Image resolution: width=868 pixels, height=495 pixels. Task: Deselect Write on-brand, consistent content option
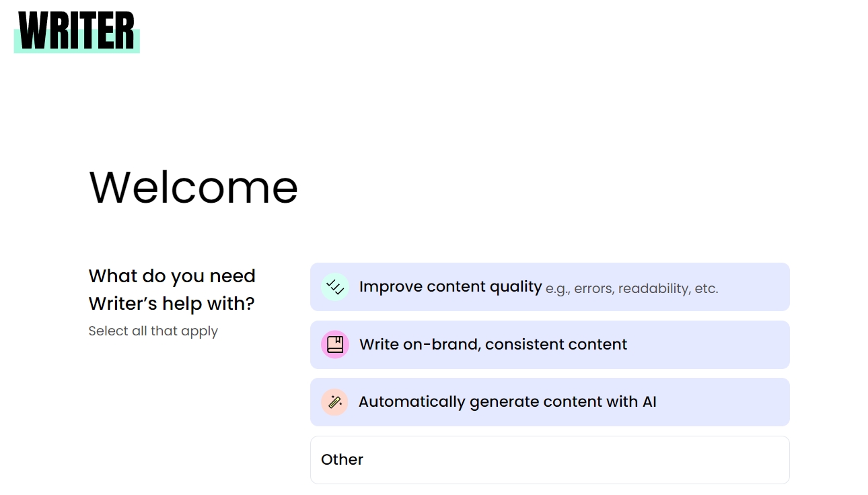click(x=550, y=345)
